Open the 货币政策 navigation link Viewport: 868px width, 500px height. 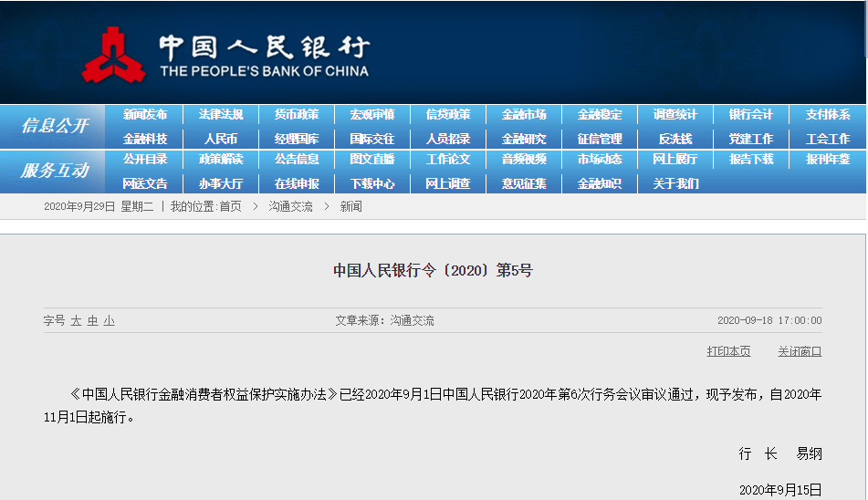pos(297,115)
